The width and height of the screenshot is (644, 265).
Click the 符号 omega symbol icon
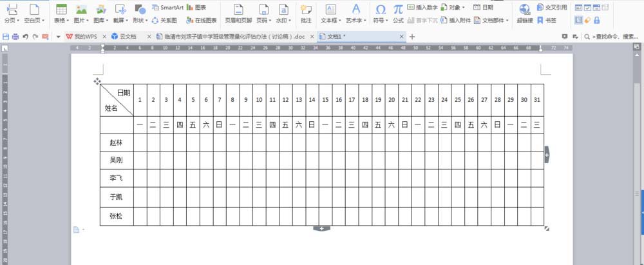[x=381, y=9]
